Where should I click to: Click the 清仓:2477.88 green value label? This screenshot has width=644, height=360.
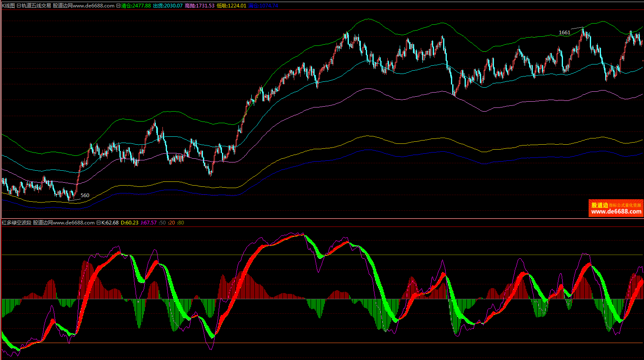pyautogui.click(x=136, y=6)
